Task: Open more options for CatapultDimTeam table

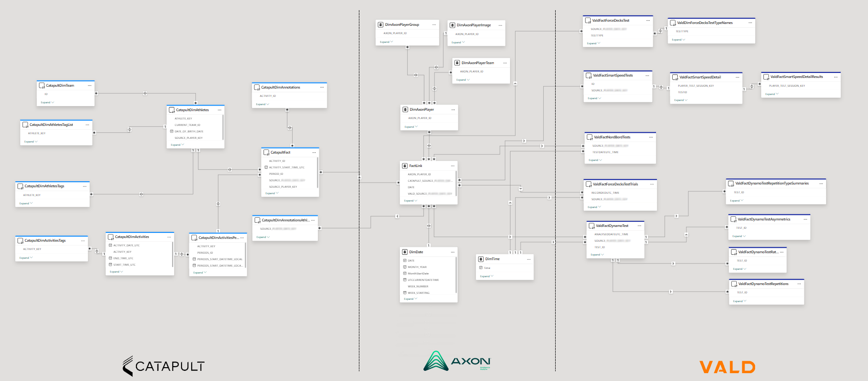Action: (89, 85)
